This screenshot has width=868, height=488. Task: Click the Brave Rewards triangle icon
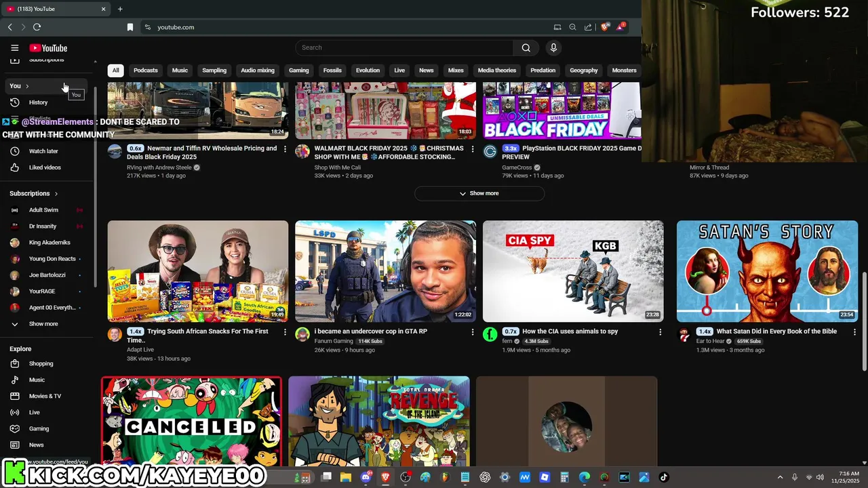tap(620, 27)
